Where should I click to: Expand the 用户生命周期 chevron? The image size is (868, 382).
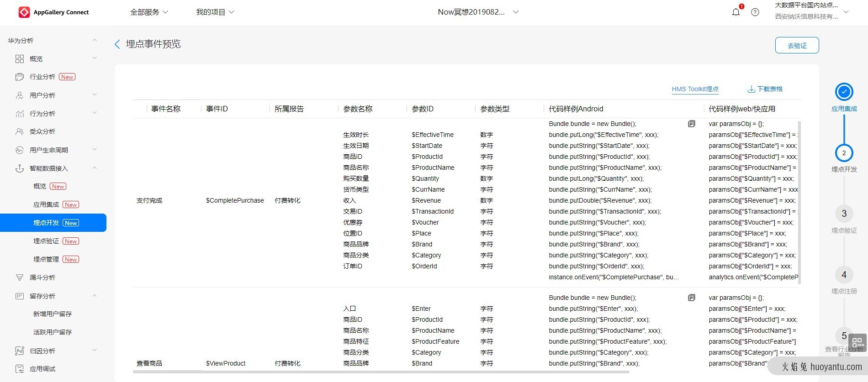pos(95,149)
